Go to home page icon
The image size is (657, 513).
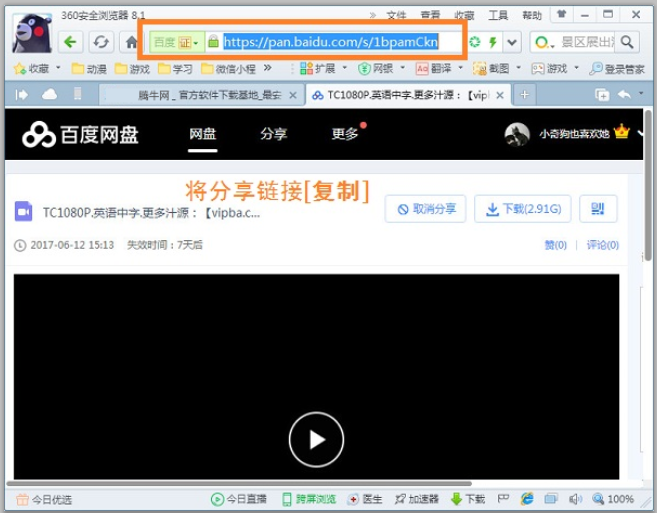click(131, 42)
